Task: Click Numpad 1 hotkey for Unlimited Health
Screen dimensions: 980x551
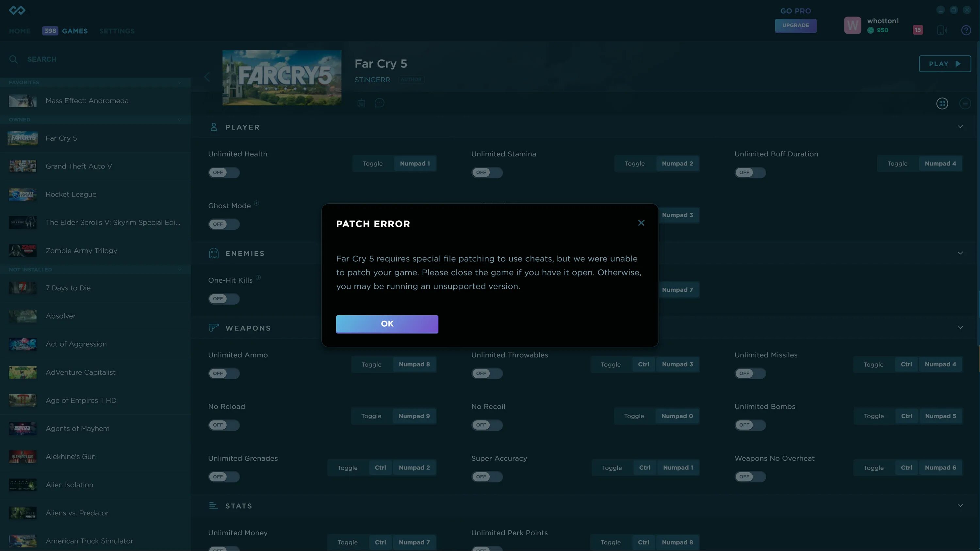Action: pos(415,164)
